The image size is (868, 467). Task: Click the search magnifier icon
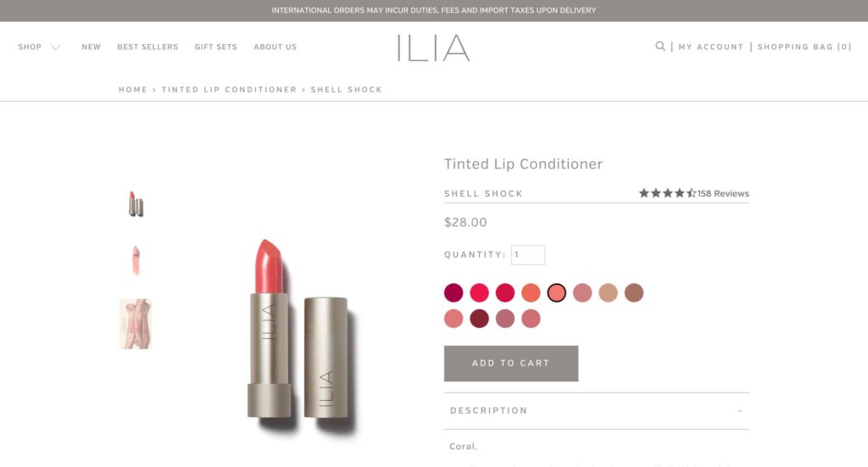click(660, 47)
